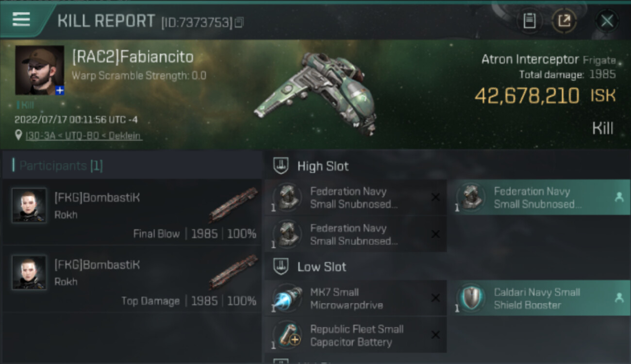
Task: Open the hamburger menu
Action: [x=21, y=19]
